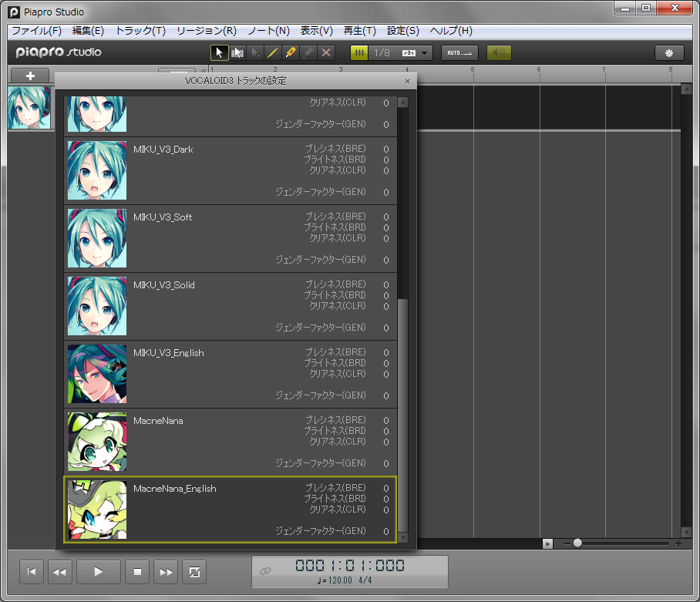This screenshot has height=602, width=700.
Task: Open the トラック(T) menu
Action: [140, 30]
